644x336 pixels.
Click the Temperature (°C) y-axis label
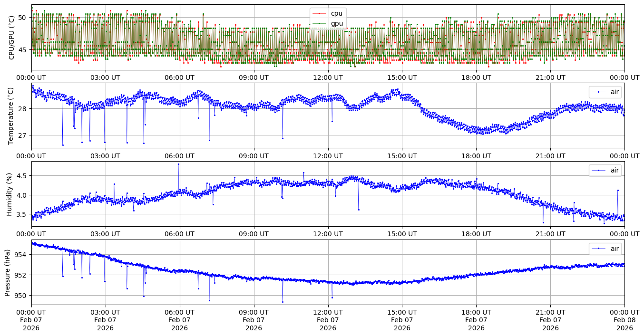tap(12, 115)
